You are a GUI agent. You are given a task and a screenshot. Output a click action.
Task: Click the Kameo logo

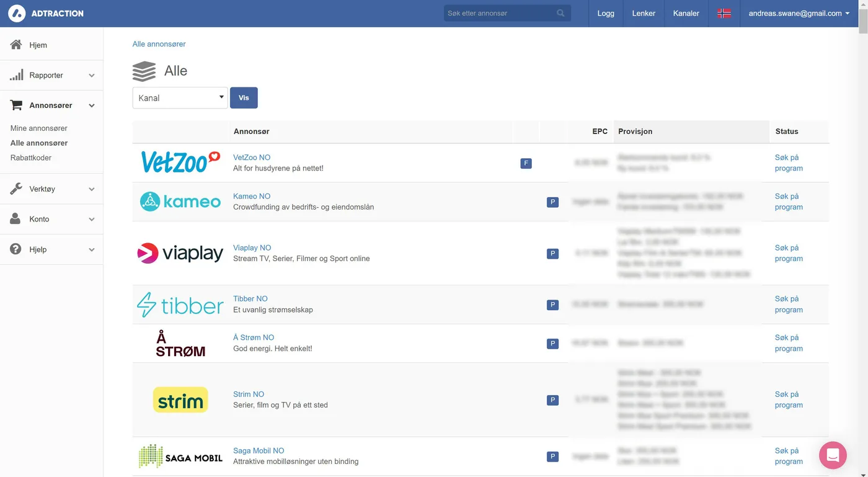pyautogui.click(x=180, y=202)
